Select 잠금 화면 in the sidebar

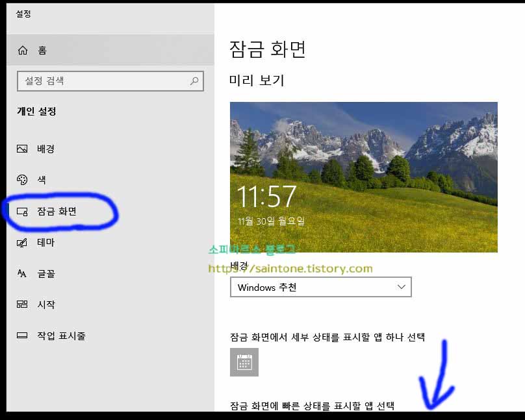[x=57, y=212]
